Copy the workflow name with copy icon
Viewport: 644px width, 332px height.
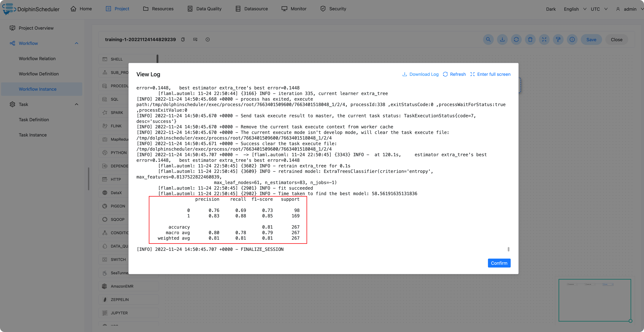183,40
